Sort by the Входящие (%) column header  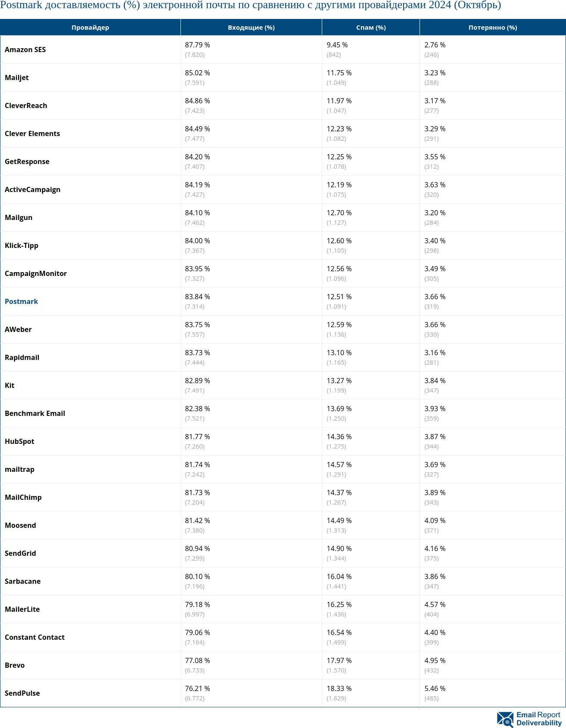tap(251, 28)
